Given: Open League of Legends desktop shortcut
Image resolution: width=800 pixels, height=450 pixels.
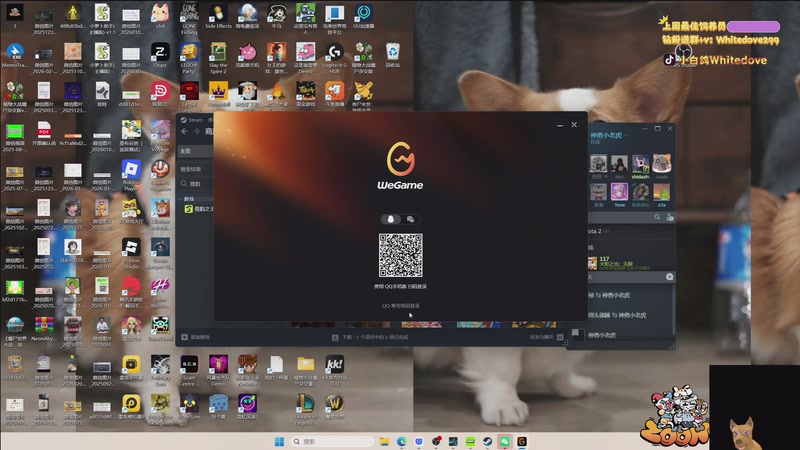Looking at the screenshot, I should pos(305,411).
